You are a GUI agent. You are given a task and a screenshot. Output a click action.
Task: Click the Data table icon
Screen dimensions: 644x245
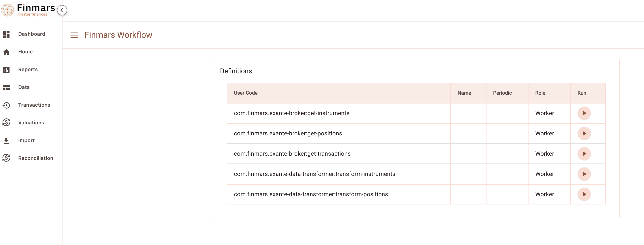[x=6, y=87]
